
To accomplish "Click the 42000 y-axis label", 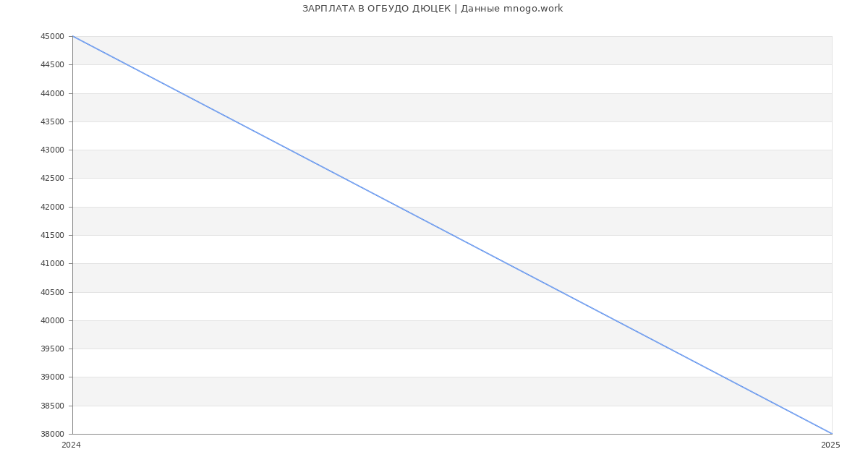I will pyautogui.click(x=53, y=207).
